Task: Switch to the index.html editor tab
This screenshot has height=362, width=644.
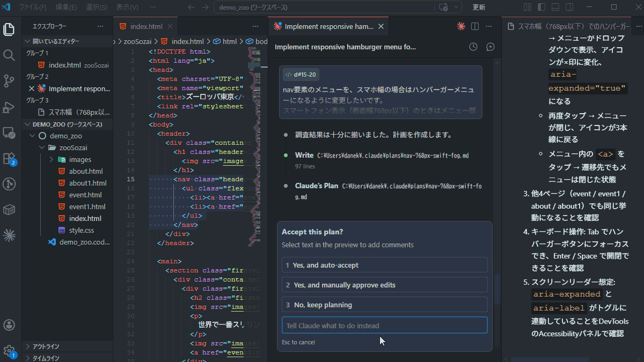Action: [146, 26]
